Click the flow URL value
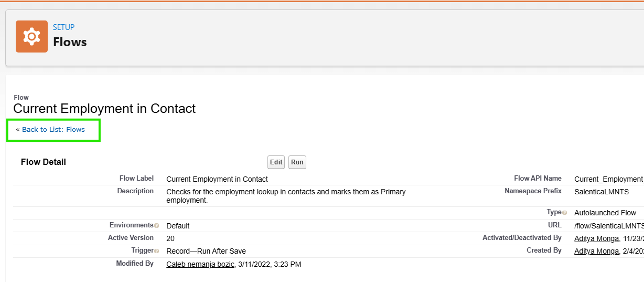644x282 pixels. [x=608, y=226]
